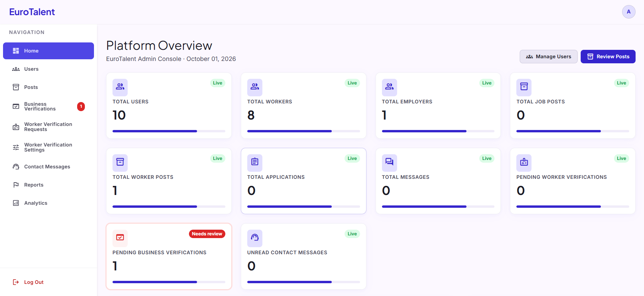
Task: Click the Total Employers progress bar
Action: coord(438,131)
